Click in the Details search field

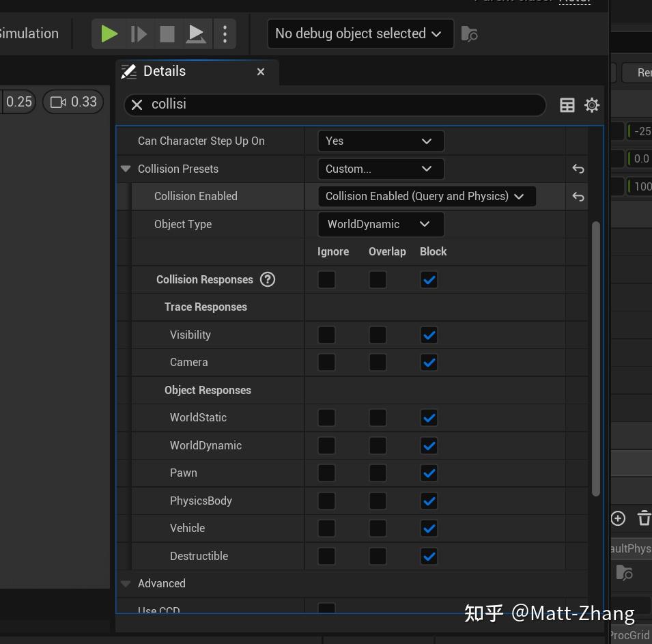pos(341,104)
